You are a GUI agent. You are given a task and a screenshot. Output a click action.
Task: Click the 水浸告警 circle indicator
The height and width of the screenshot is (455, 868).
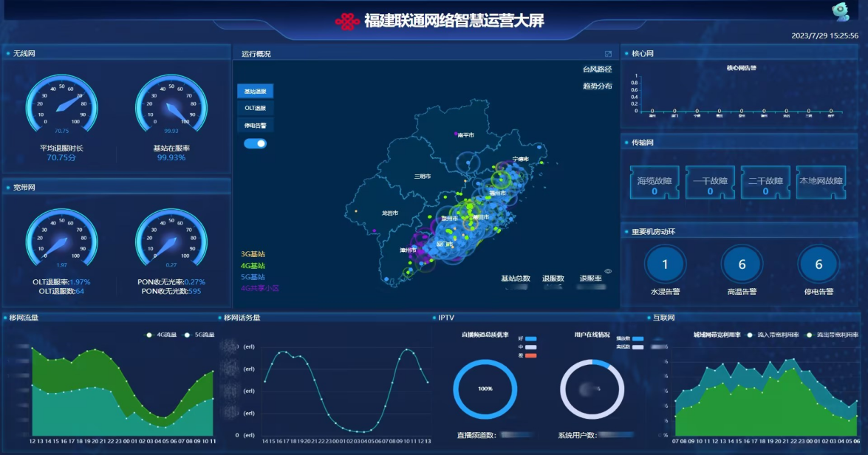pos(665,264)
